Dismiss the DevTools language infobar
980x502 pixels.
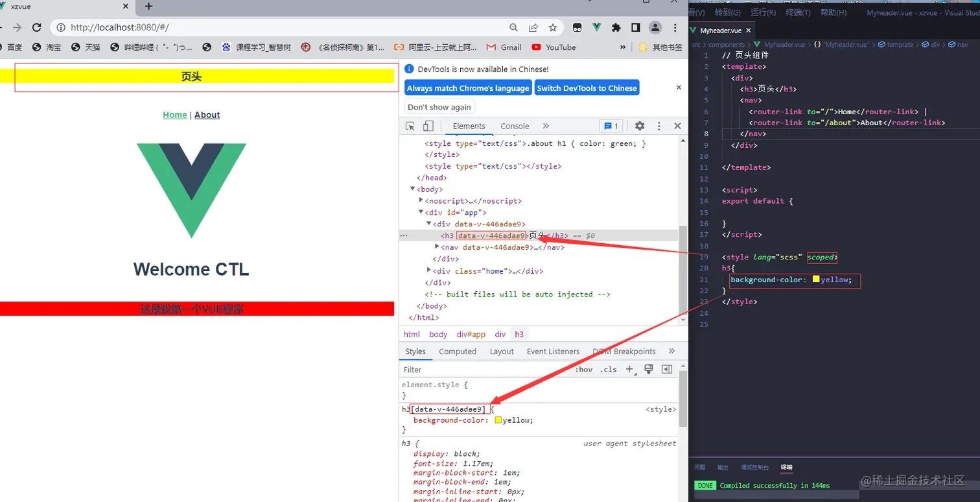(x=679, y=88)
